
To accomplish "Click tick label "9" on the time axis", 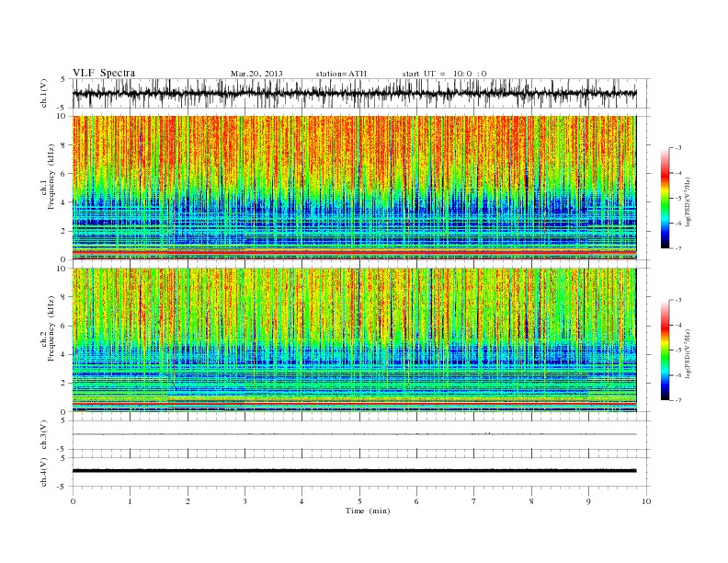I will pyautogui.click(x=588, y=501).
